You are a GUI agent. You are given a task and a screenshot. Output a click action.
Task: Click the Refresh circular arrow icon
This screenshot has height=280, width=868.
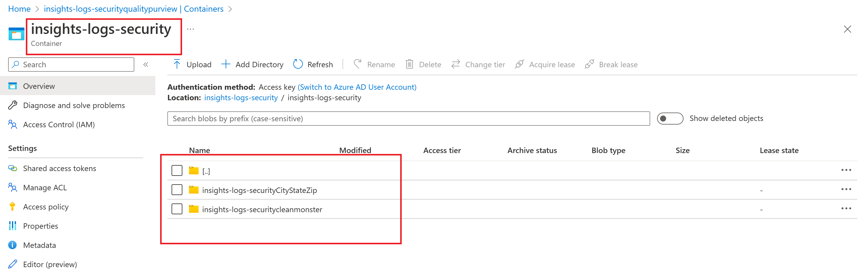click(298, 64)
